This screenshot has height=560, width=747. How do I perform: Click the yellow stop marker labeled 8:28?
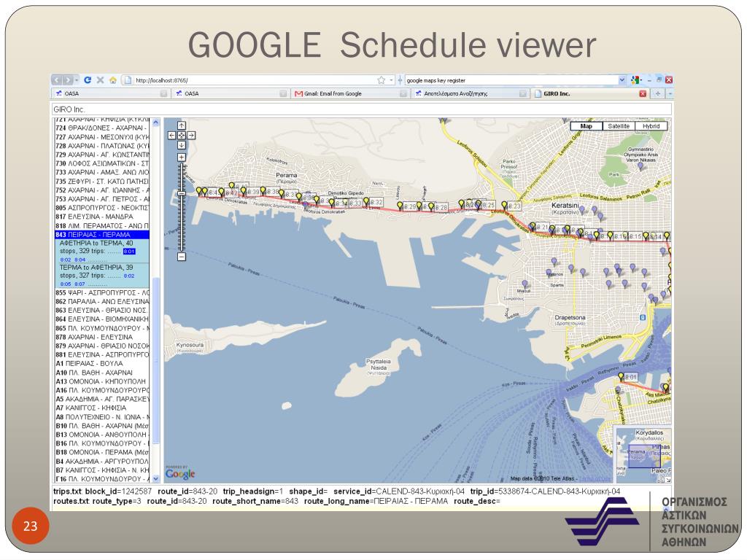click(431, 206)
